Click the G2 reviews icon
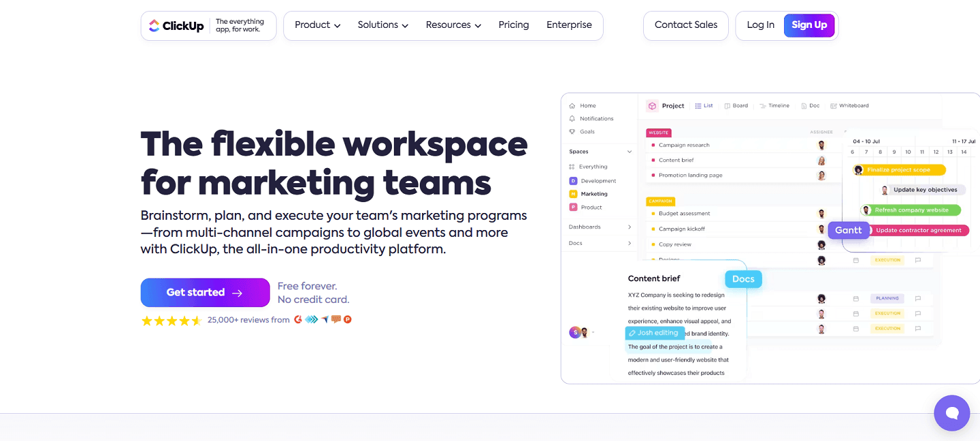 pos(297,319)
